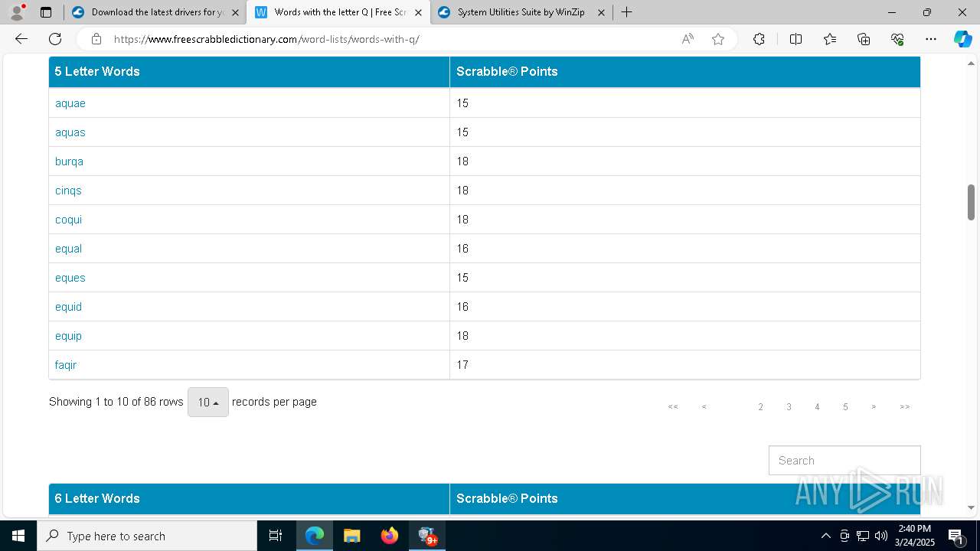Viewport: 980px width, 551px height.
Task: Open a new tab with plus
Action: (x=626, y=12)
